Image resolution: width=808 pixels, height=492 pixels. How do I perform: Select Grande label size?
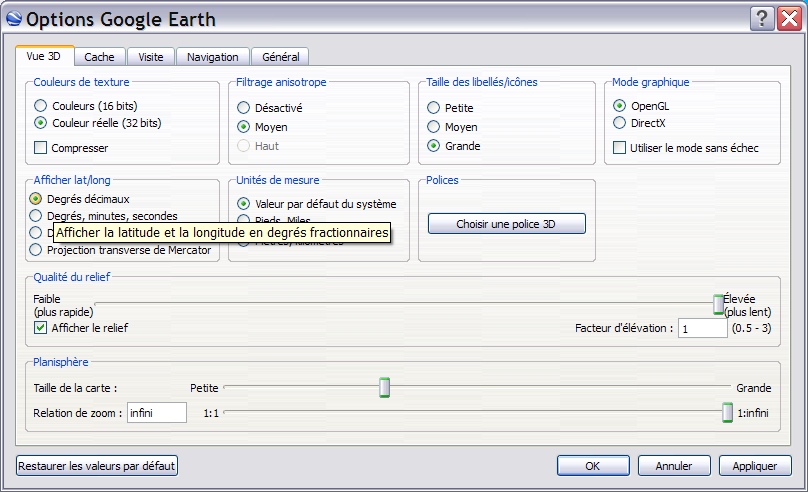pyautogui.click(x=454, y=146)
